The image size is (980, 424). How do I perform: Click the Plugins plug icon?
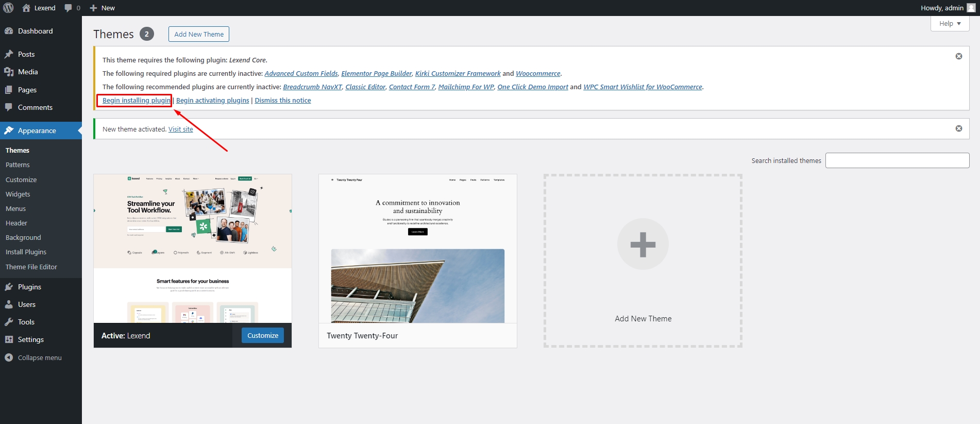point(9,287)
